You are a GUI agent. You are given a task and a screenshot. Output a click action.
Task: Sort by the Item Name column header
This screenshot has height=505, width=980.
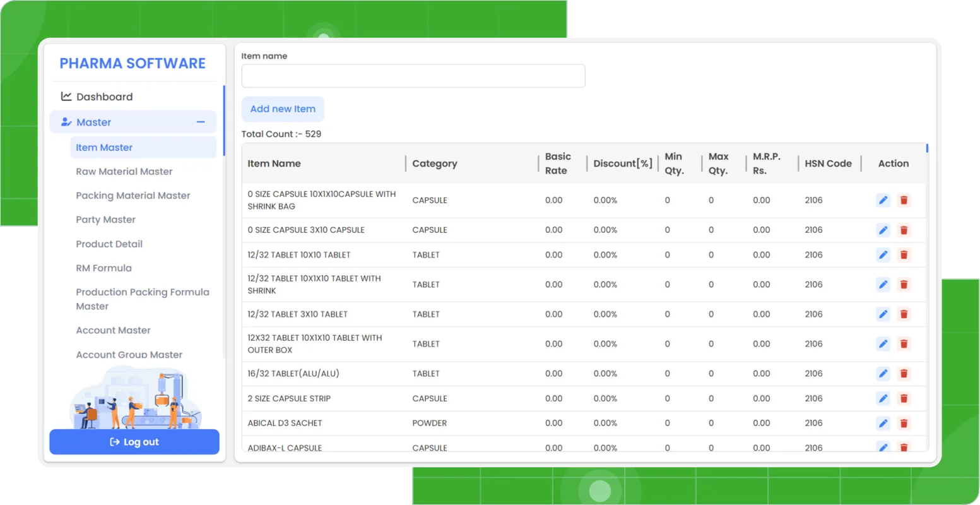[x=274, y=163]
